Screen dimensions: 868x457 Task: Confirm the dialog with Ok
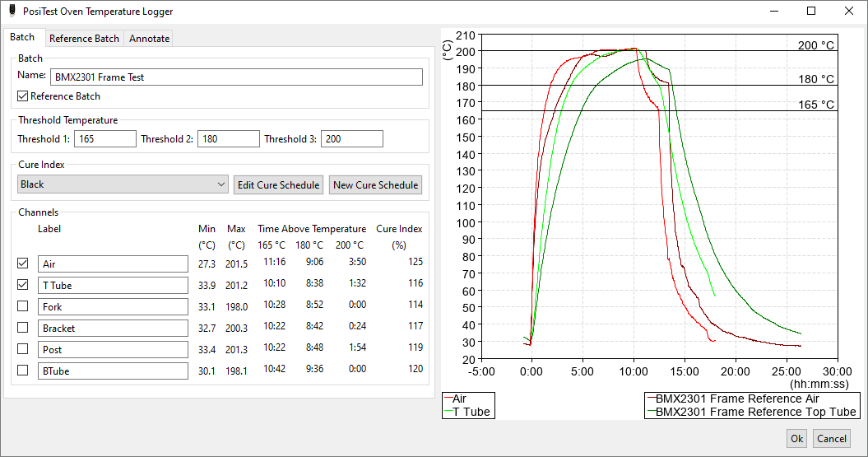(796, 439)
